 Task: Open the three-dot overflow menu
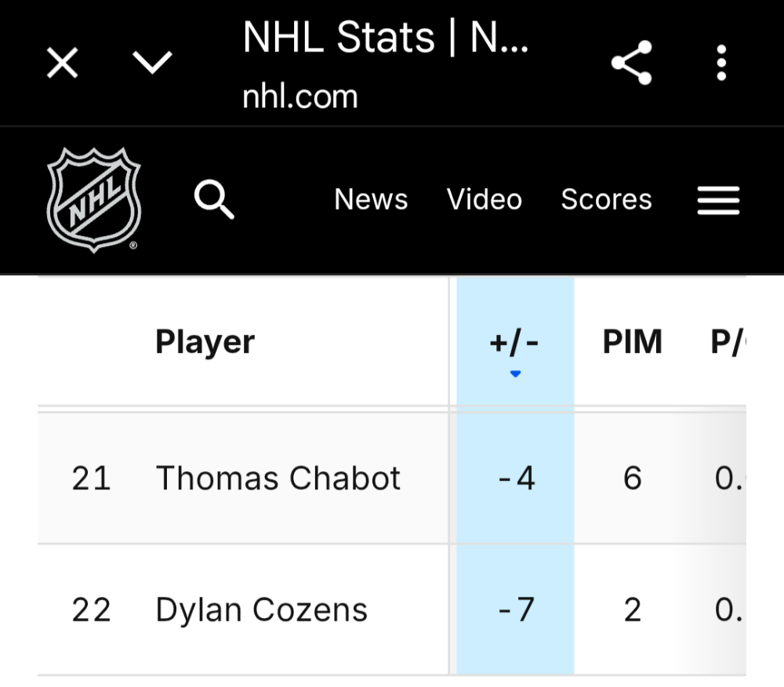coord(721,63)
